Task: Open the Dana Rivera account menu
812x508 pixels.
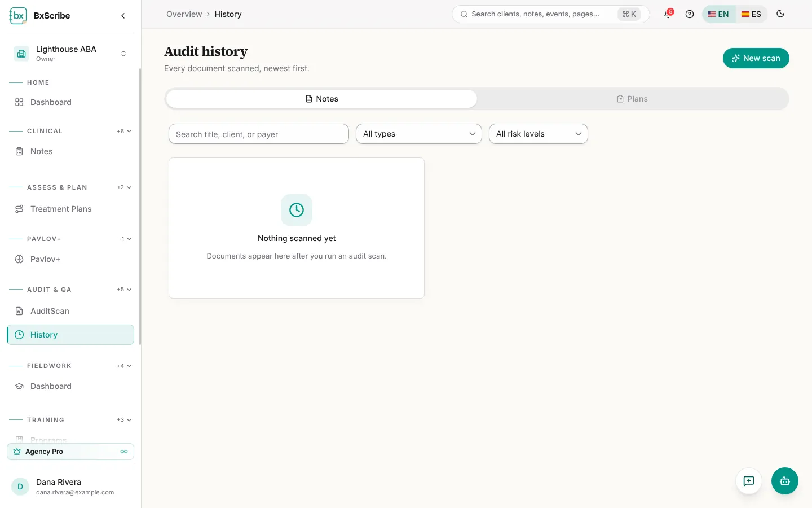Action: coord(70,487)
